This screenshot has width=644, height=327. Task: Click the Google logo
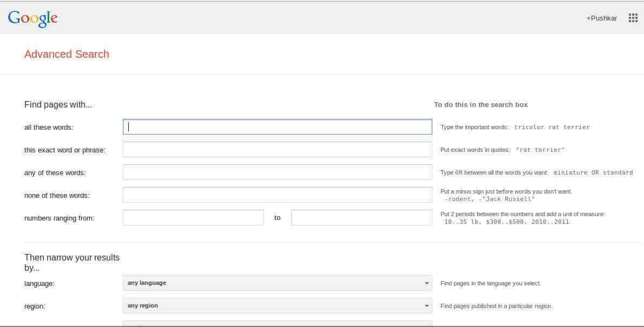click(x=33, y=19)
